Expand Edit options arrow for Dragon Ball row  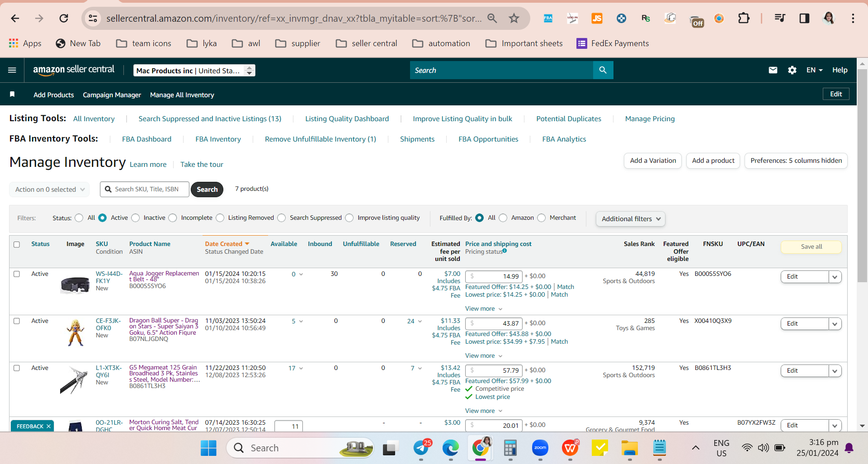[835, 324]
